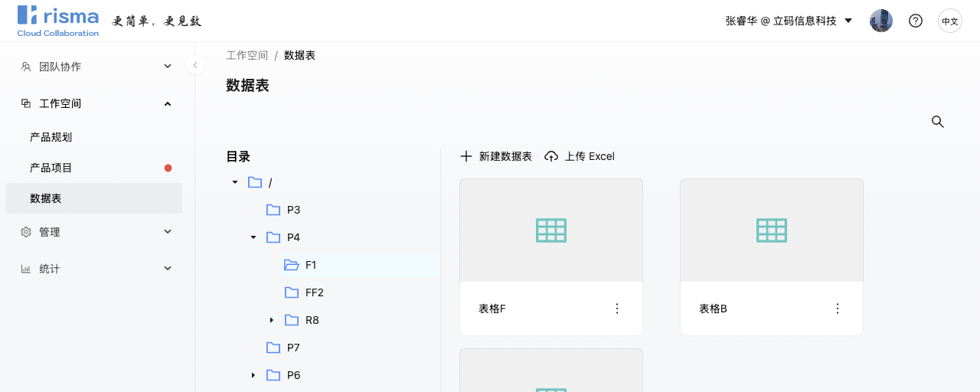Open the help question mark icon
Viewport: 980px width, 392px height.
click(x=916, y=21)
